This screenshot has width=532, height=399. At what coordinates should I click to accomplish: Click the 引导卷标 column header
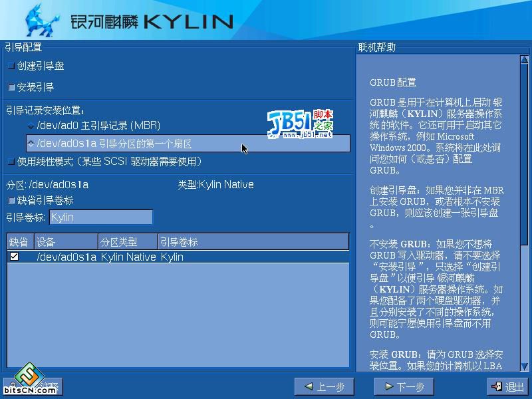click(x=253, y=242)
